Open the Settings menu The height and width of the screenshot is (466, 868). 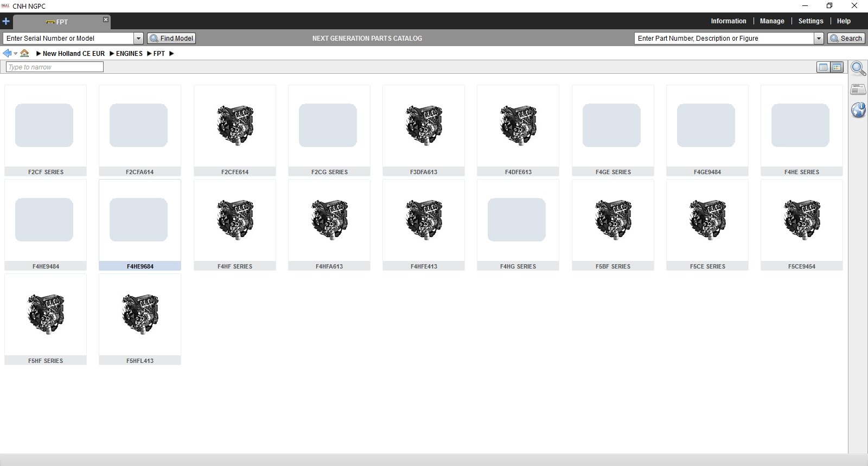point(810,21)
